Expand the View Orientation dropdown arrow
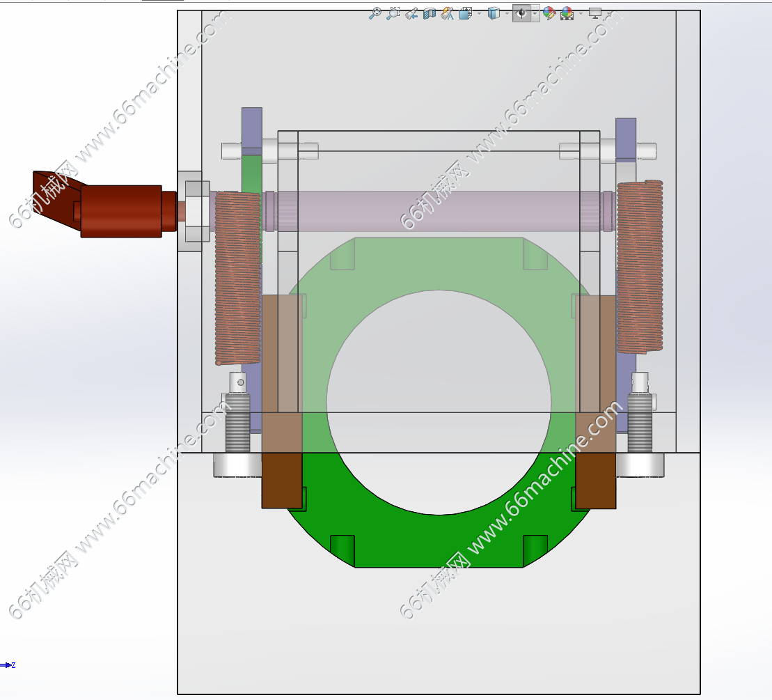The width and height of the screenshot is (772, 700). [478, 14]
